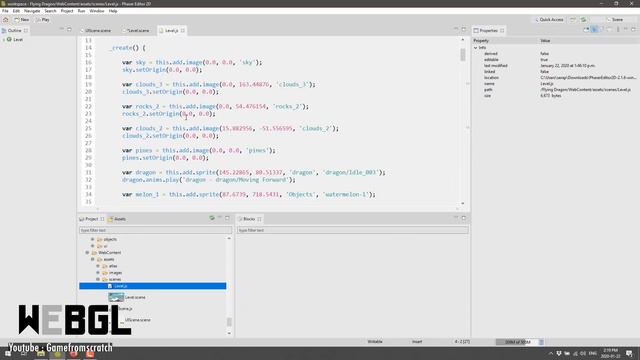Open the Help menu

113,11
